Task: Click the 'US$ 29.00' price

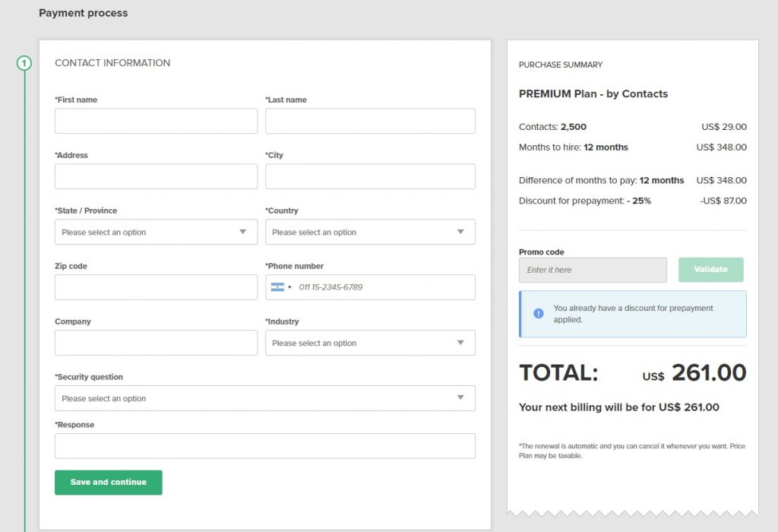Action: (724, 127)
